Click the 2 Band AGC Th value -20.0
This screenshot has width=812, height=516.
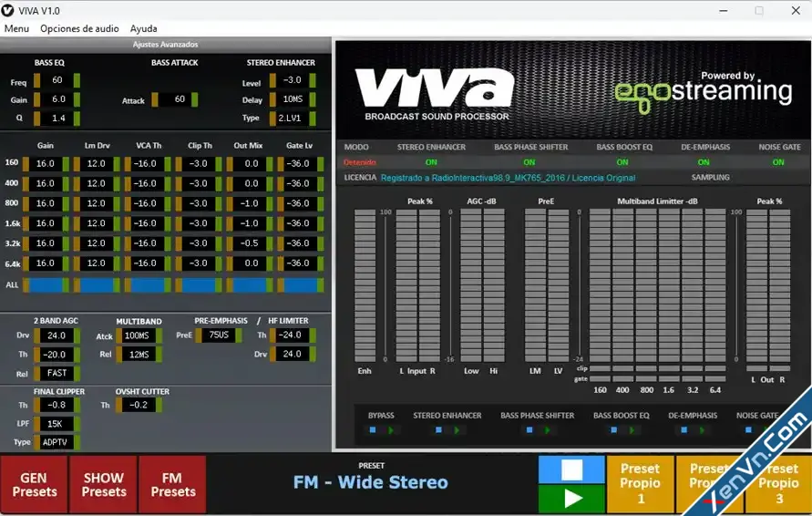57,355
